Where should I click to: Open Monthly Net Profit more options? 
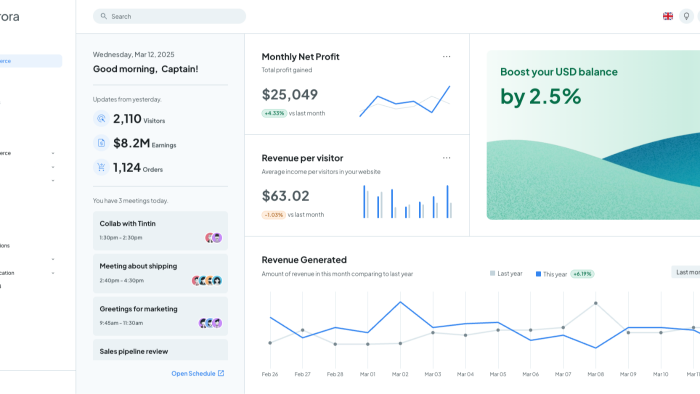tap(446, 57)
